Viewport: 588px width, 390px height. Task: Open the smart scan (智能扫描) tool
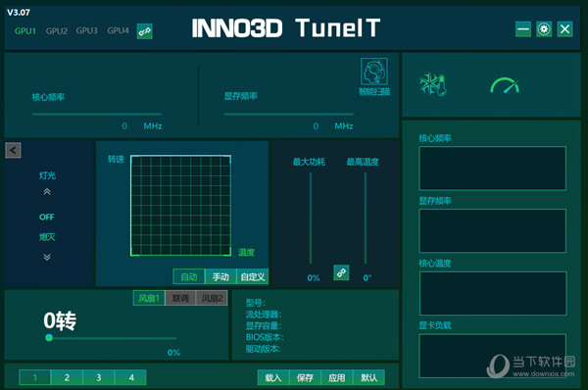point(374,76)
